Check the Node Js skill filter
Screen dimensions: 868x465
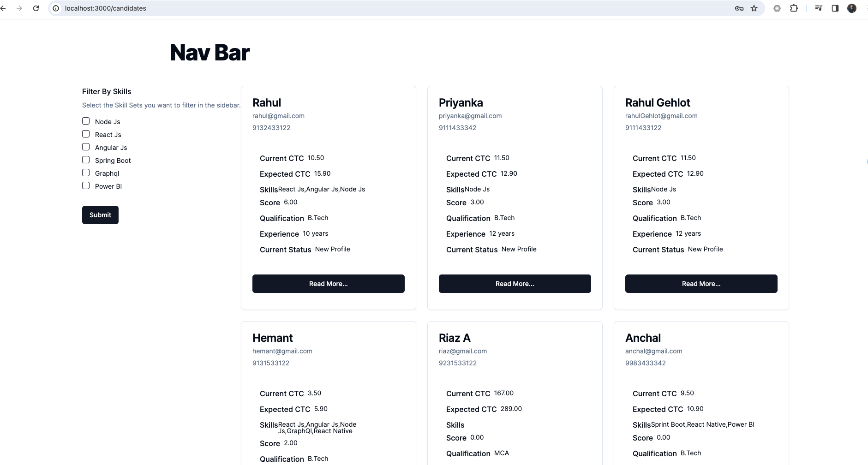click(86, 121)
